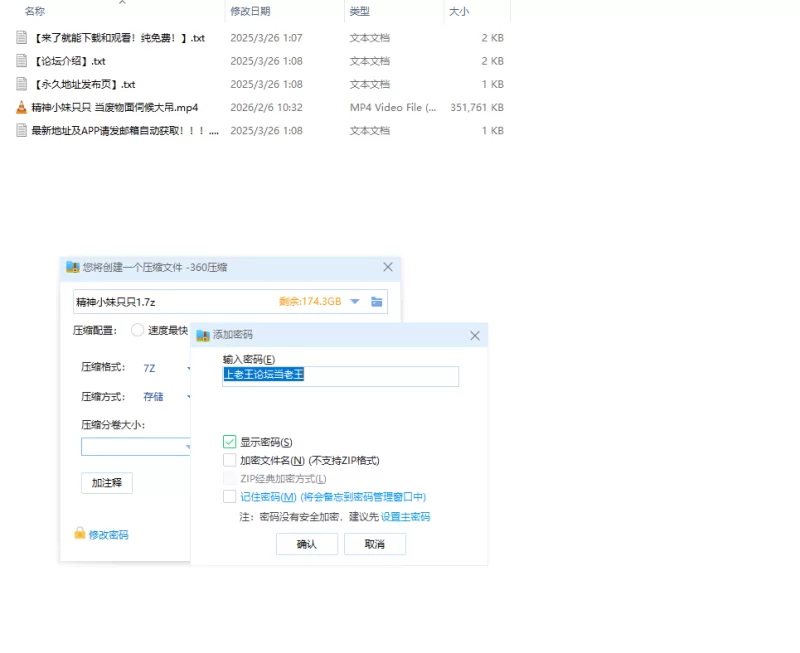Expand the archive path dropdown arrow
This screenshot has height=653, width=800.
[x=355, y=302]
